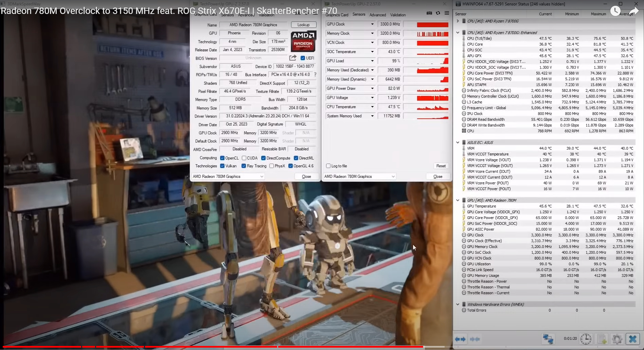Click the blue X icon in HWiNFO toolbar

tap(632, 339)
